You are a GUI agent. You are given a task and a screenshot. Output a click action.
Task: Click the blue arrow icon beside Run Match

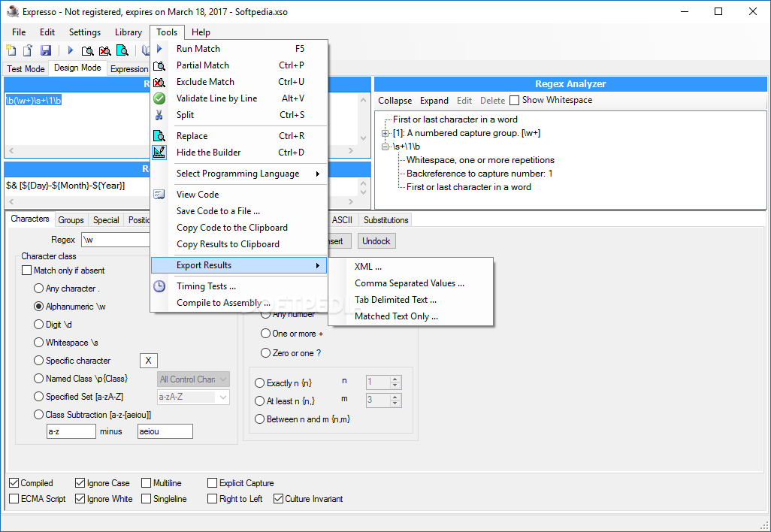click(159, 49)
